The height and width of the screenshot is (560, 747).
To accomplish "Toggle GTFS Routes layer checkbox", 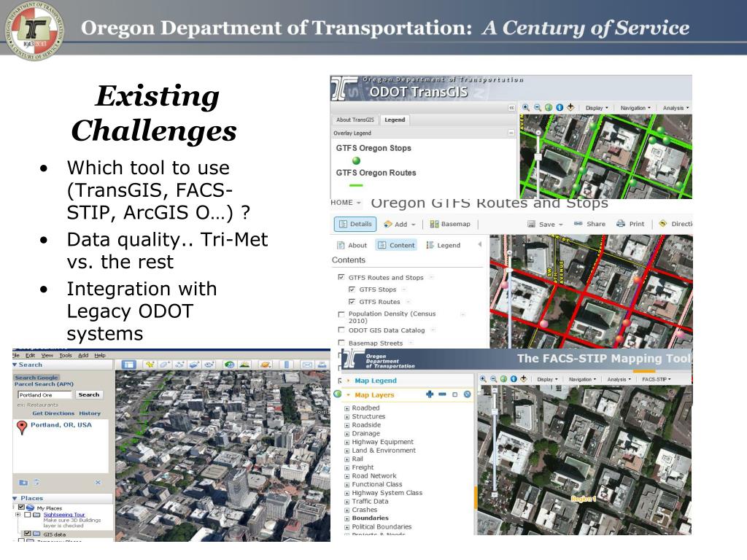I will (x=352, y=301).
